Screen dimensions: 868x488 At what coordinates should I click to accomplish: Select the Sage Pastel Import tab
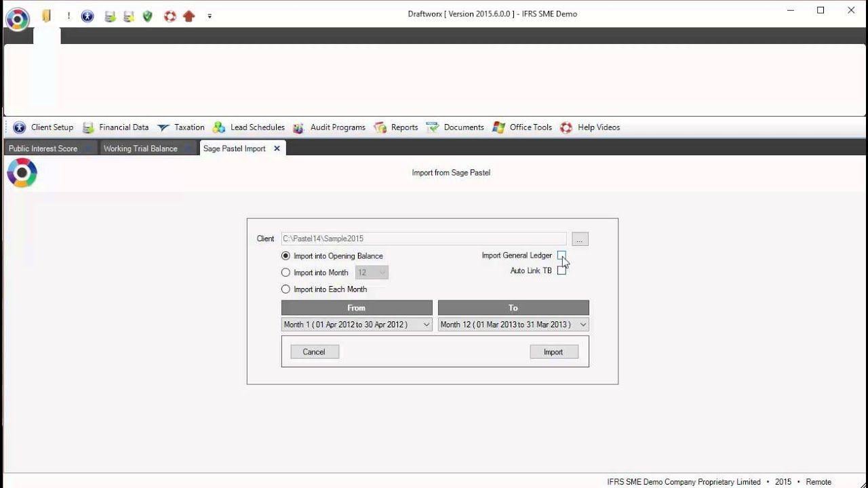pos(235,148)
